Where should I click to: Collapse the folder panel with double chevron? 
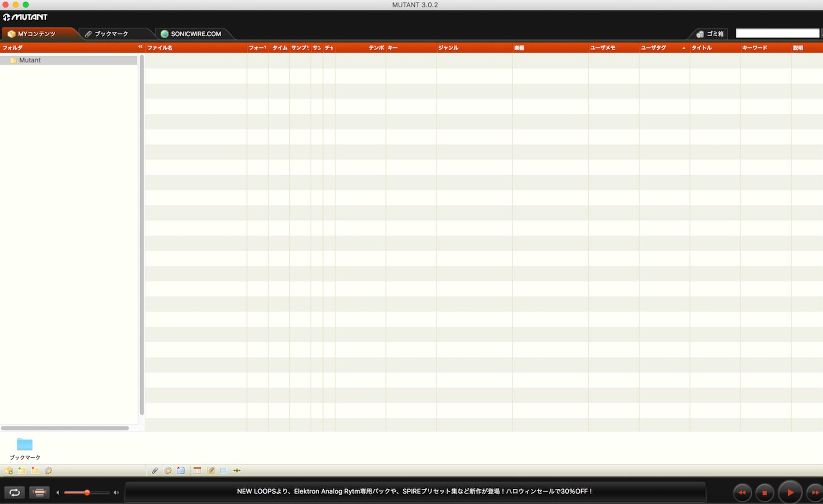(x=140, y=47)
